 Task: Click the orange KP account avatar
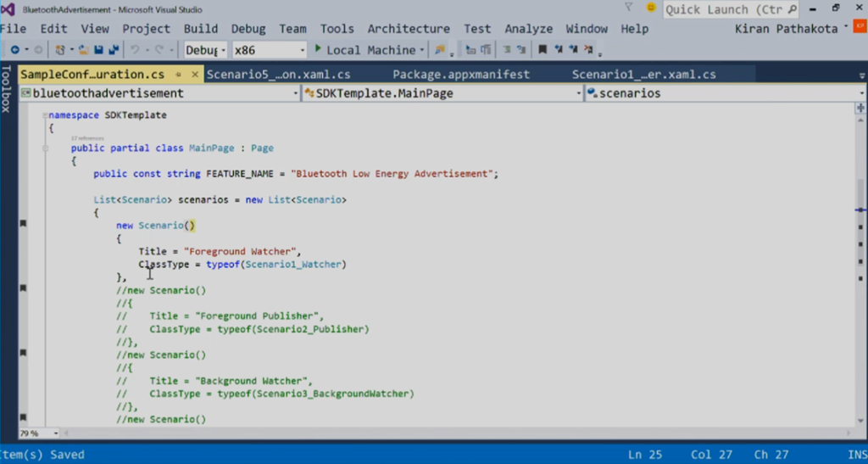[860, 26]
